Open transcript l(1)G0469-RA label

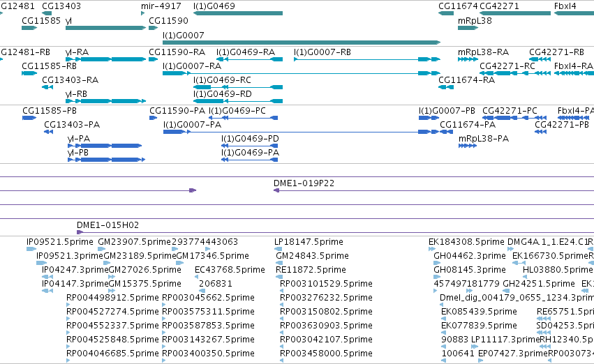click(246, 52)
